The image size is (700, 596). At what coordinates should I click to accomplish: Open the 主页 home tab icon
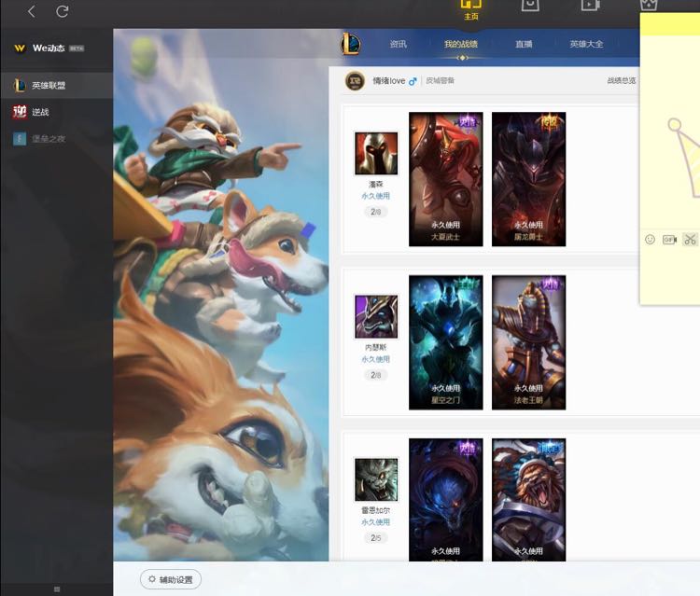pos(472,9)
